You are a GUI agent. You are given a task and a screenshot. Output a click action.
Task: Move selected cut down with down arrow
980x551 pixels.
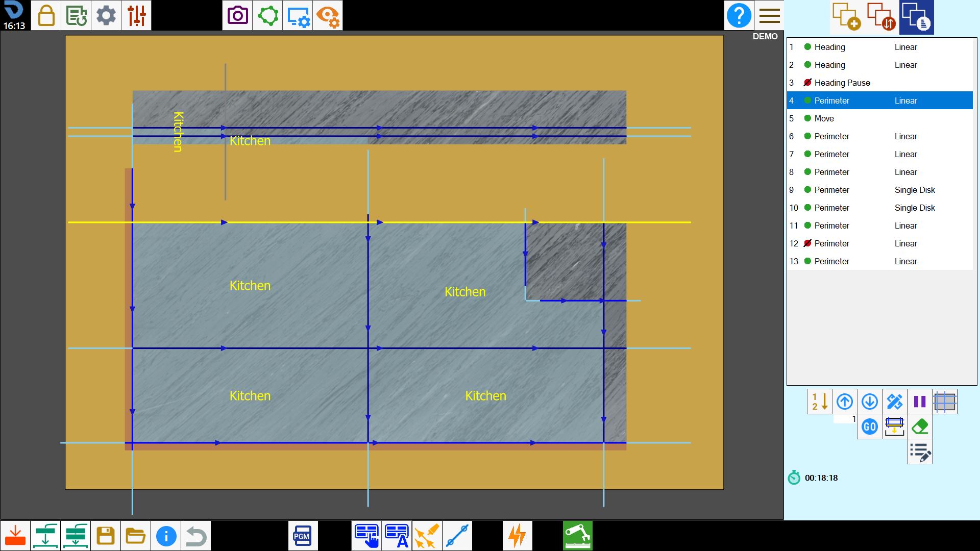tap(870, 402)
